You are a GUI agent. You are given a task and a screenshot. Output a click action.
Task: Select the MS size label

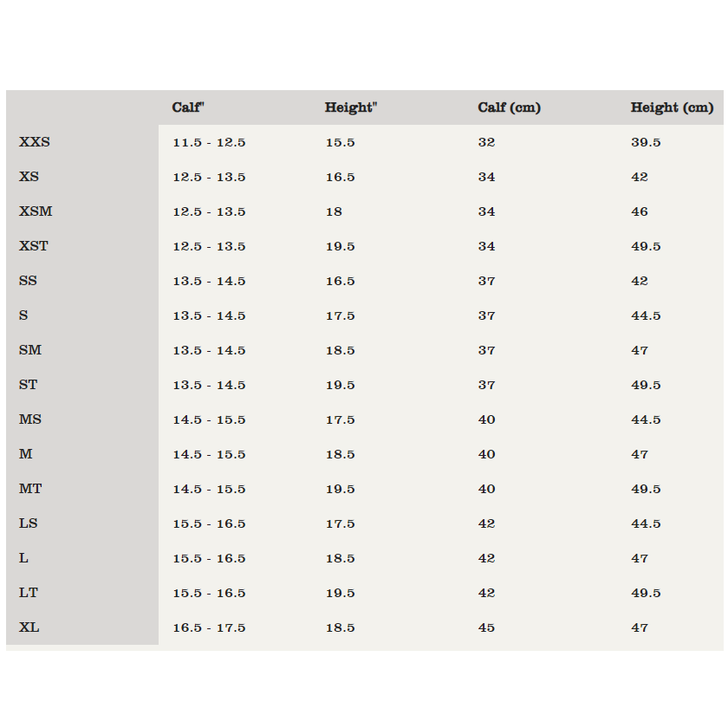(x=30, y=419)
